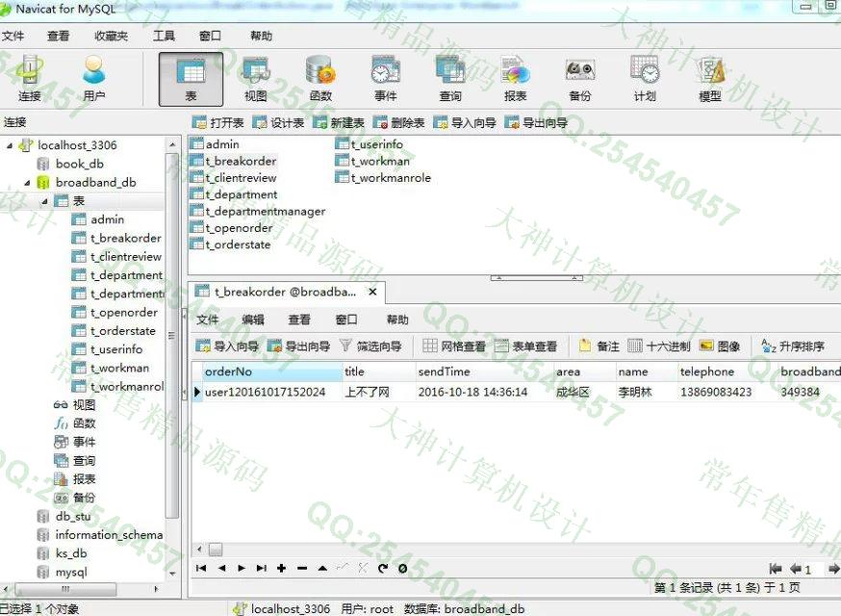This screenshot has height=616, width=841.
Task: Open main 查看 menu in the top menu bar
Action: point(58,36)
